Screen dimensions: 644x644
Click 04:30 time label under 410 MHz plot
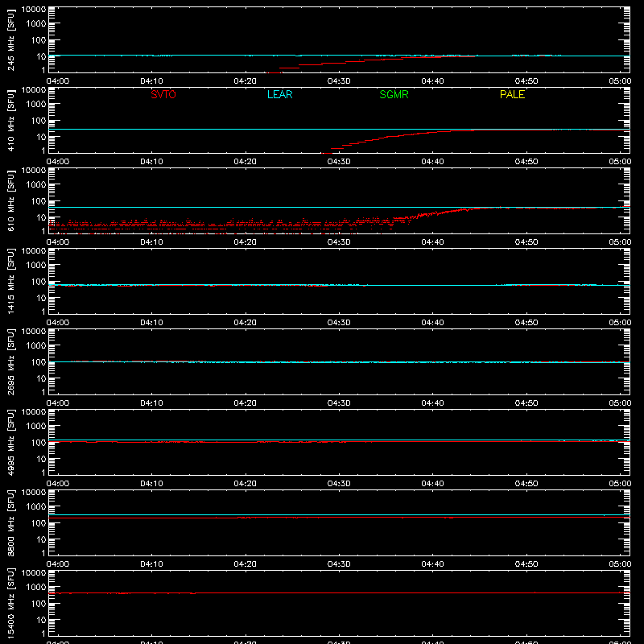pyautogui.click(x=339, y=162)
